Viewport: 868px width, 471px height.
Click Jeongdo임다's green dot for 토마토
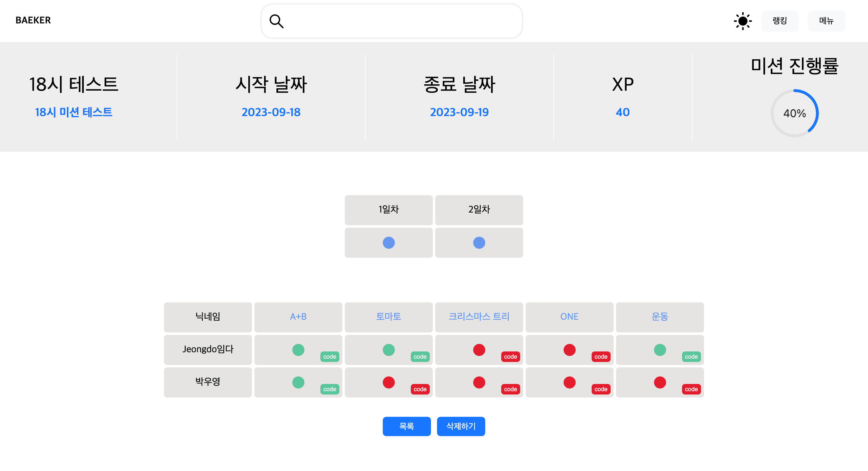click(388, 350)
